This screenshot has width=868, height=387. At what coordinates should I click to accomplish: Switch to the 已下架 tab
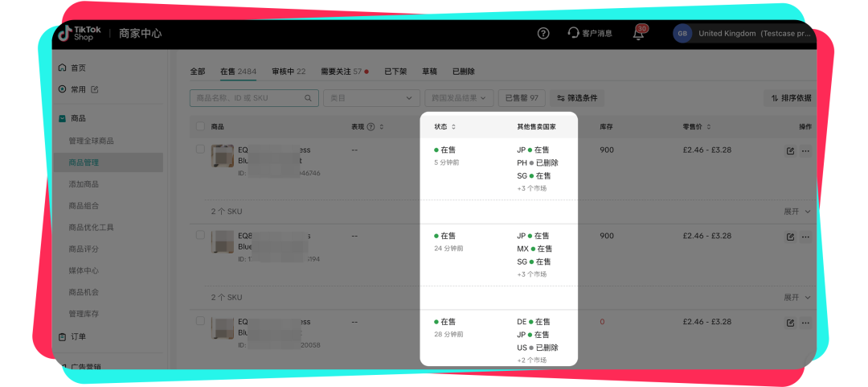(x=395, y=72)
